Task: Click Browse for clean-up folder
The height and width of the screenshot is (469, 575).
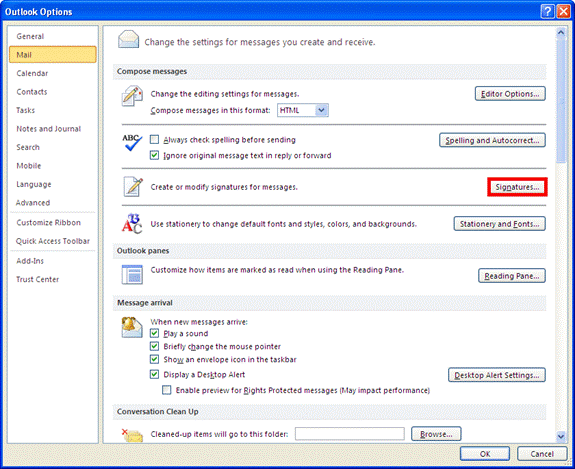Action: click(x=436, y=434)
